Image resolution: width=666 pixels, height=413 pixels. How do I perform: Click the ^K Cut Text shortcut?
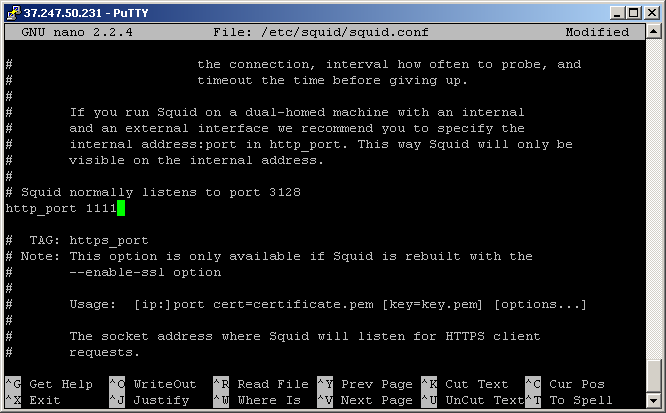coord(465,384)
